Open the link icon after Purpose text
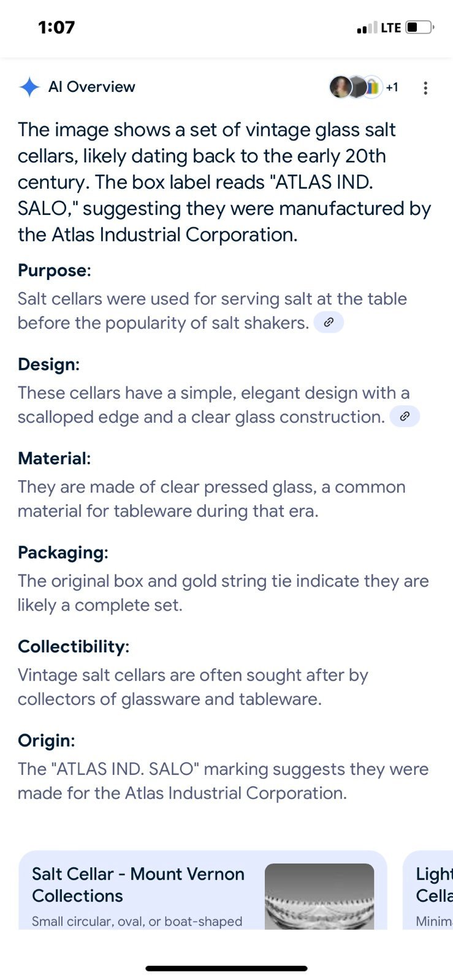This screenshot has width=453, height=980. [x=329, y=322]
